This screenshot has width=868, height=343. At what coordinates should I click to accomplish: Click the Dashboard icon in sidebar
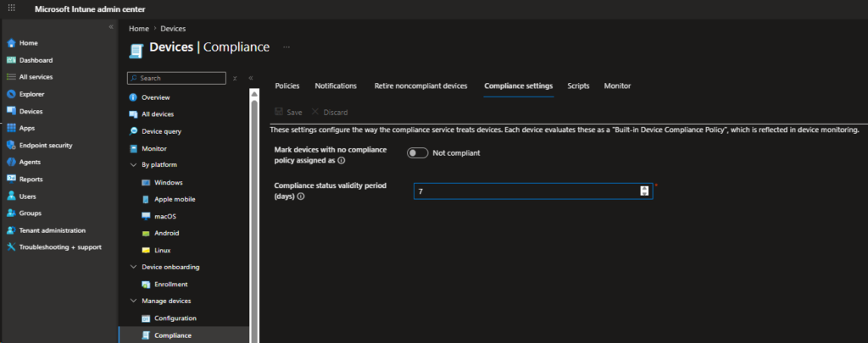click(x=11, y=60)
